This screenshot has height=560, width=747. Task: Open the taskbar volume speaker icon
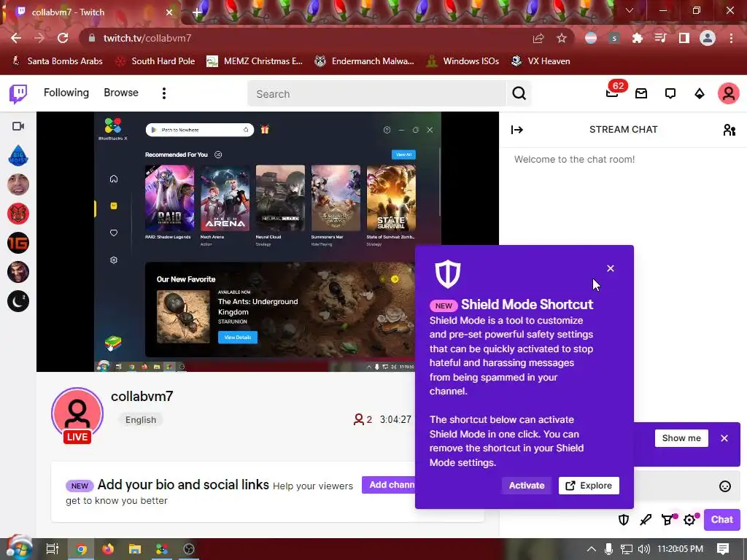[643, 549]
